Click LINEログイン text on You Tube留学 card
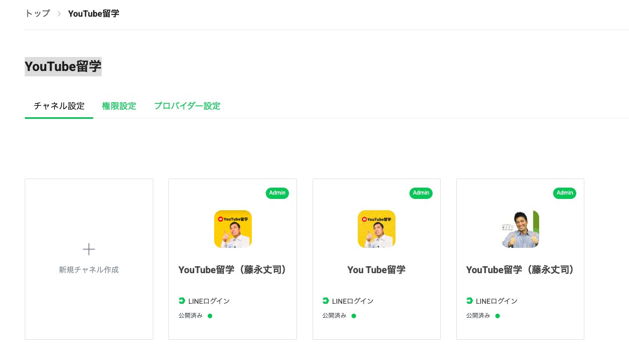This screenshot has height=364, width=629. coord(352,301)
